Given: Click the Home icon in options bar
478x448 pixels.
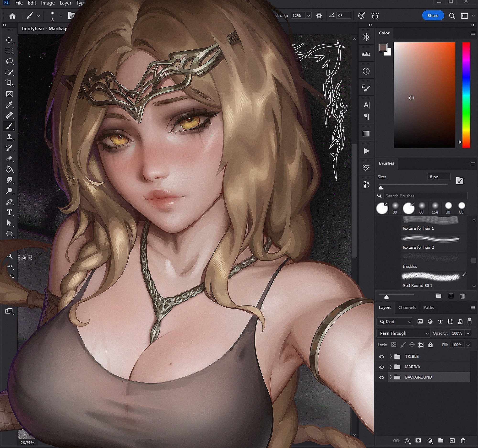Looking at the screenshot, I should click(x=12, y=16).
